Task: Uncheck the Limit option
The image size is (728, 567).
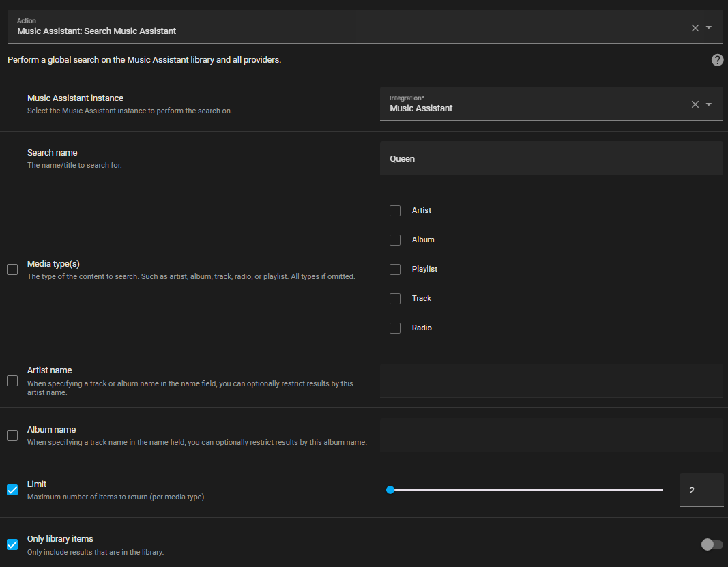Action: coord(12,489)
